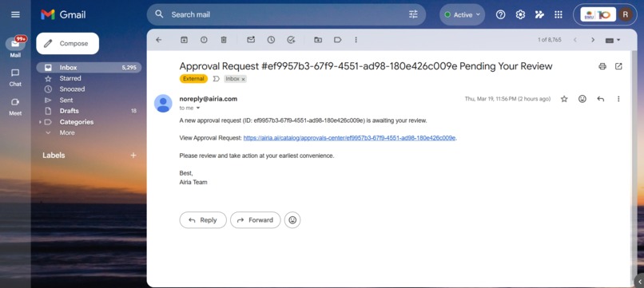Click the '1 of 8,765' counter
The image size is (644, 288).
pyautogui.click(x=550, y=40)
